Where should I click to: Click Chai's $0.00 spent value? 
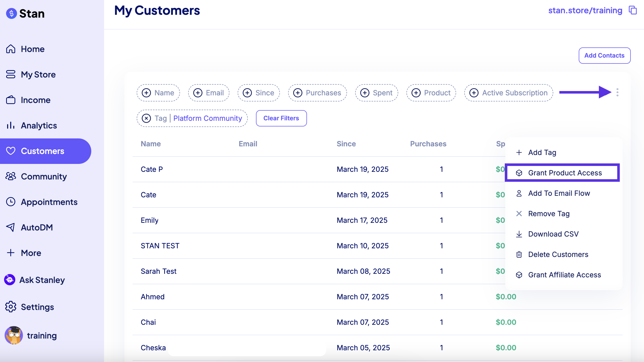coord(506,322)
